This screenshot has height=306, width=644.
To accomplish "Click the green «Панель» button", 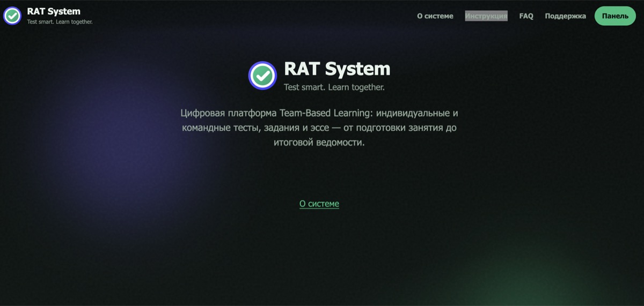I will 615,16.
